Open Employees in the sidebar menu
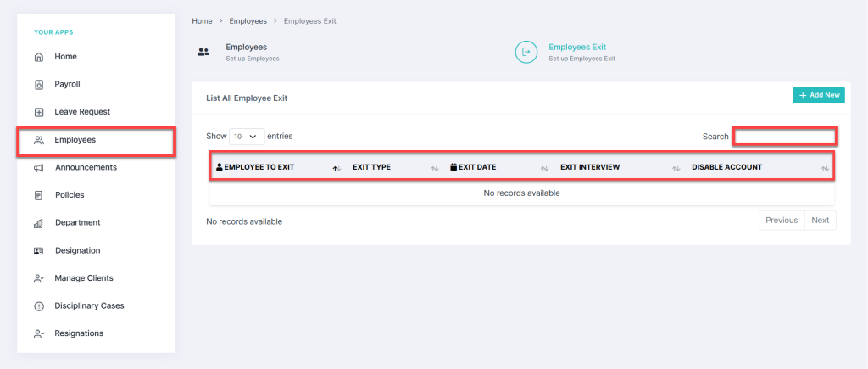This screenshot has height=369, width=868. 75,140
